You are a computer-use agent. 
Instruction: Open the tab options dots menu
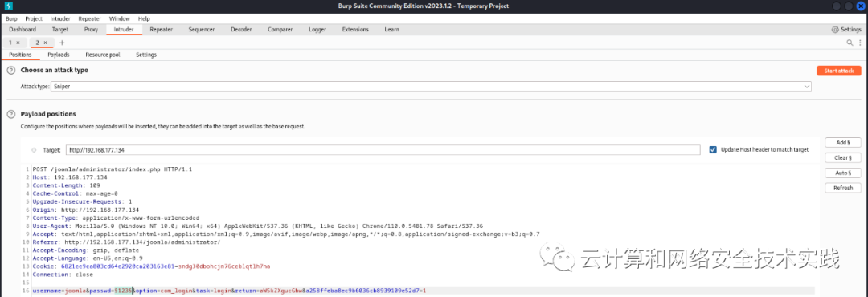tap(860, 43)
